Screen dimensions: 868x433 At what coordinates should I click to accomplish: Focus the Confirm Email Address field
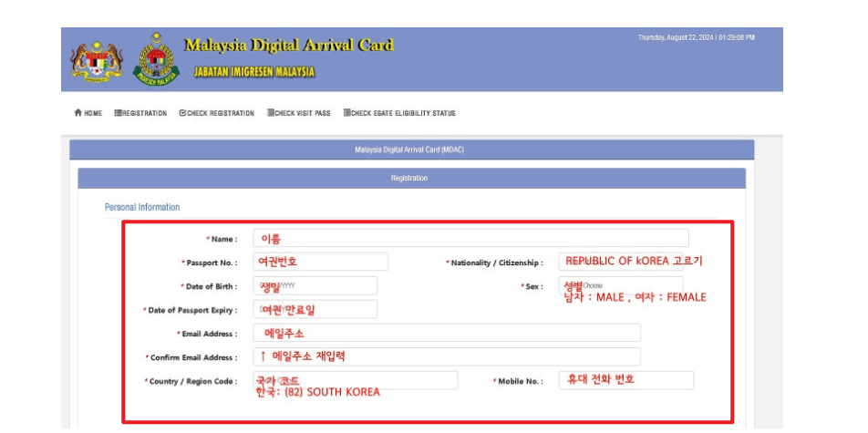(x=447, y=356)
